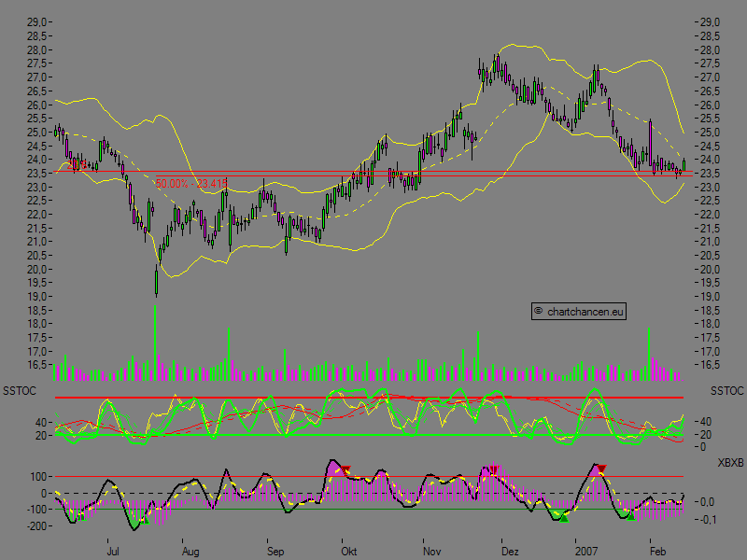
Task: Select the XBXB indicator label
Action: 730,463
